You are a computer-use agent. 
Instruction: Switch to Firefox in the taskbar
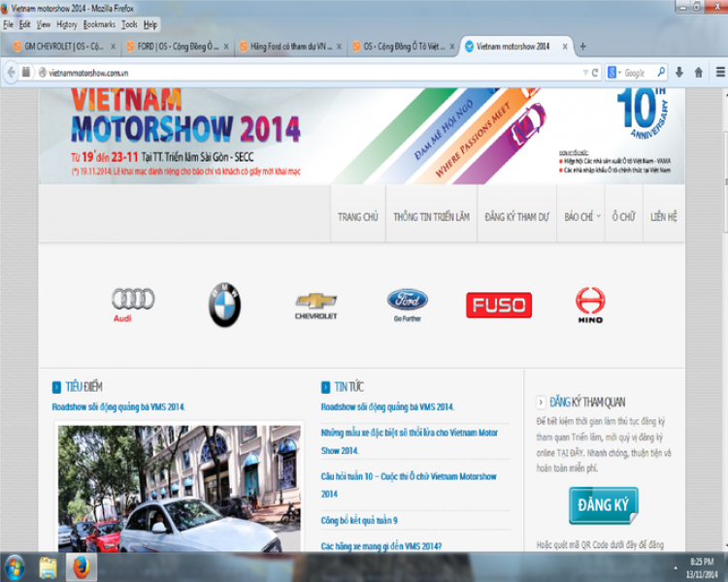click(x=82, y=566)
